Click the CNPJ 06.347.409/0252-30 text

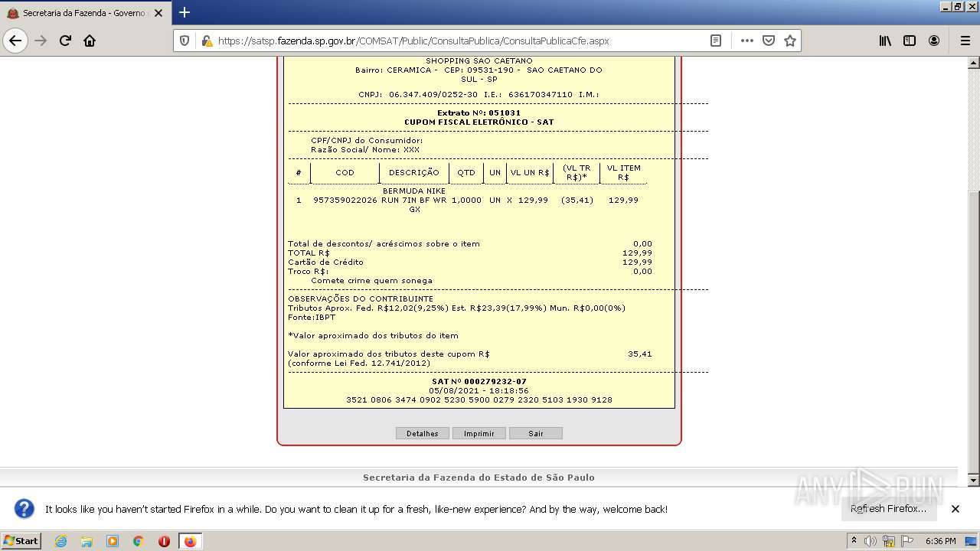418,94
